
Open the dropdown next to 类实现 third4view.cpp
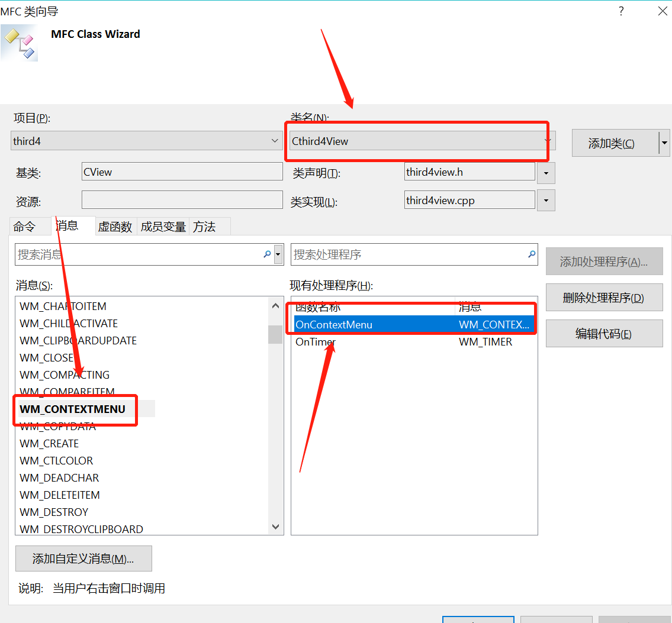pos(545,200)
